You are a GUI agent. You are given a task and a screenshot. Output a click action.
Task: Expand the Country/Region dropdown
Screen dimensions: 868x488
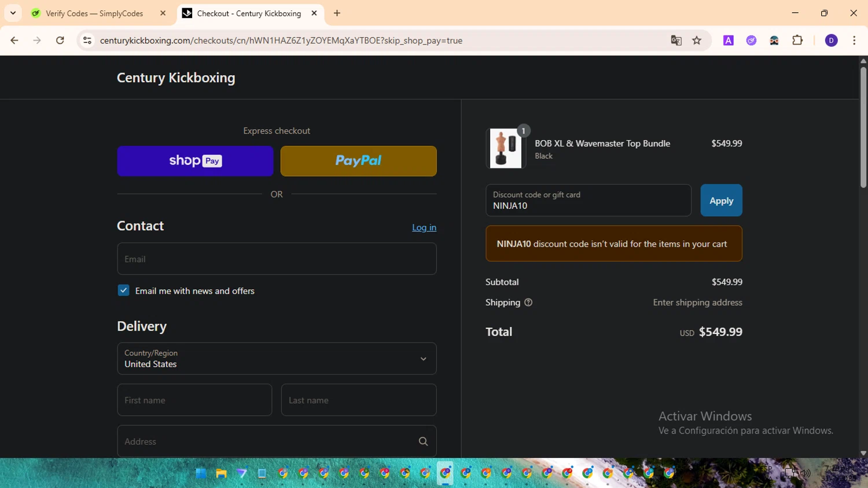[277, 358]
